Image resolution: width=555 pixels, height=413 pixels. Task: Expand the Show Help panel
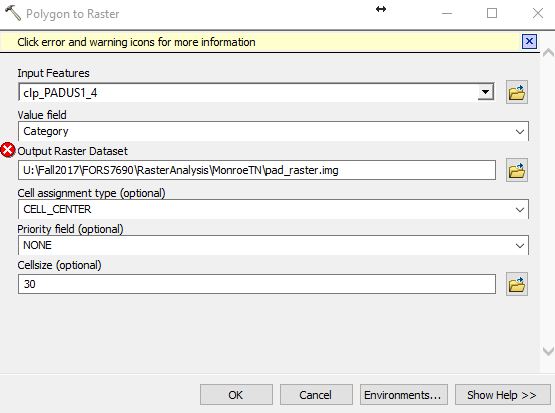click(x=502, y=395)
